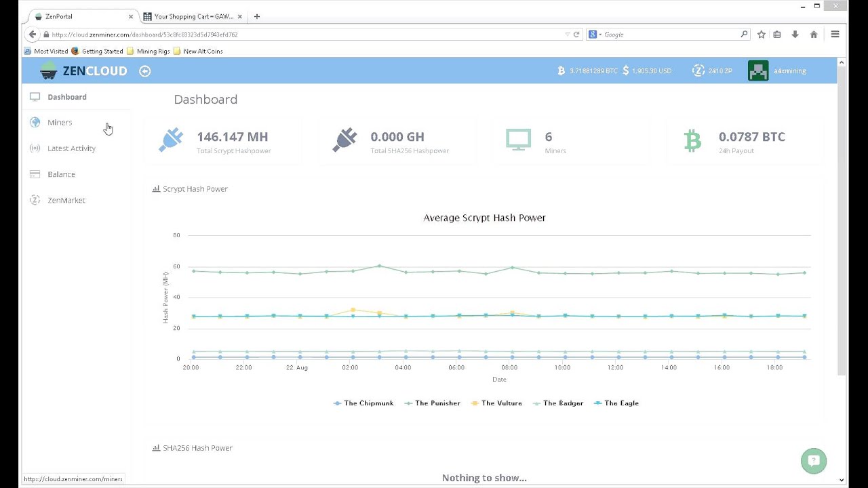Show bookmarks list icon

pos(777,35)
